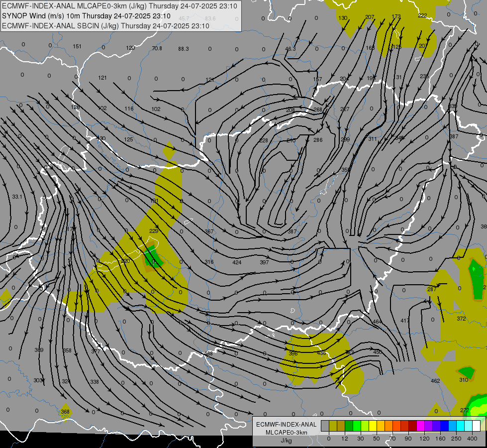The width and height of the screenshot is (487, 448).
Task: Click the dark green legend swatch at 12
Action: [349, 426]
